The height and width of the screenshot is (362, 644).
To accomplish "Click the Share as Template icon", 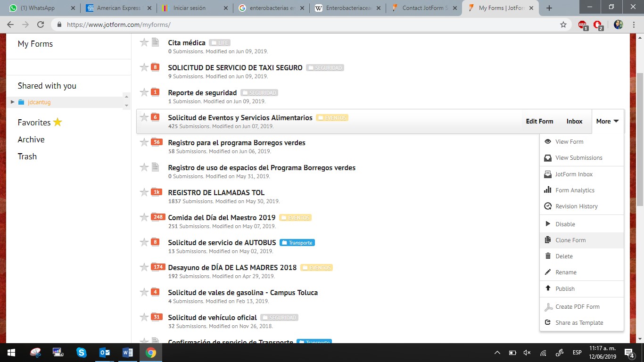I will [548, 323].
